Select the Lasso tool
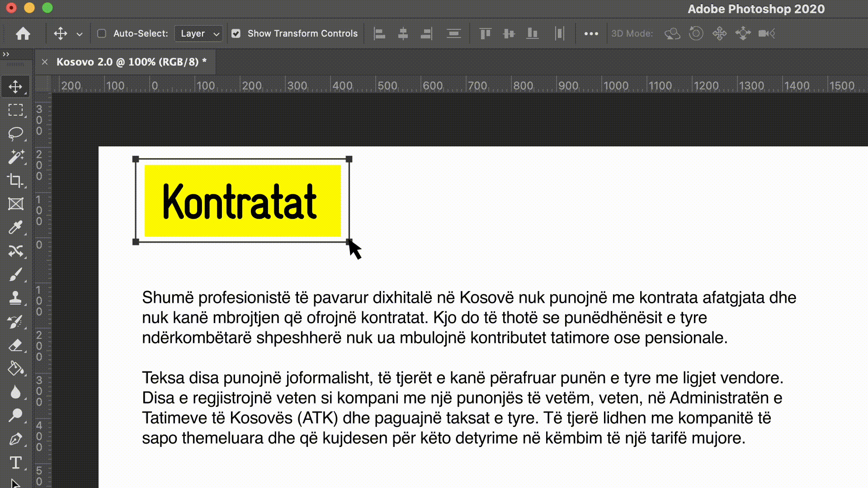 pyautogui.click(x=16, y=133)
